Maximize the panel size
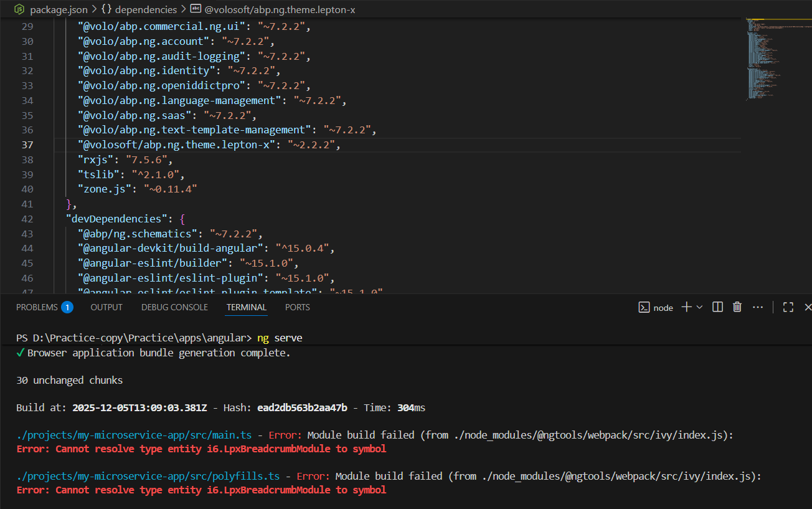The width and height of the screenshot is (812, 509). click(x=788, y=307)
